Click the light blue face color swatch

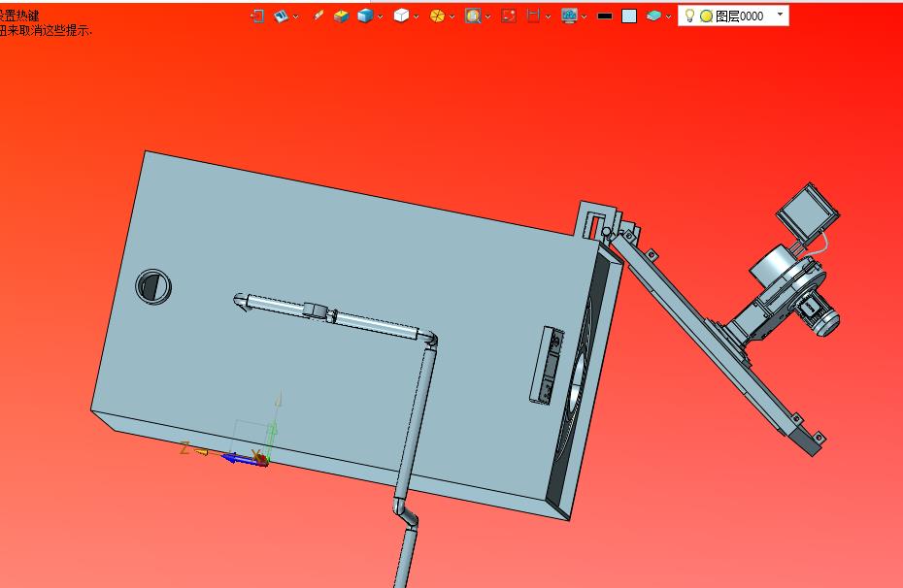629,16
